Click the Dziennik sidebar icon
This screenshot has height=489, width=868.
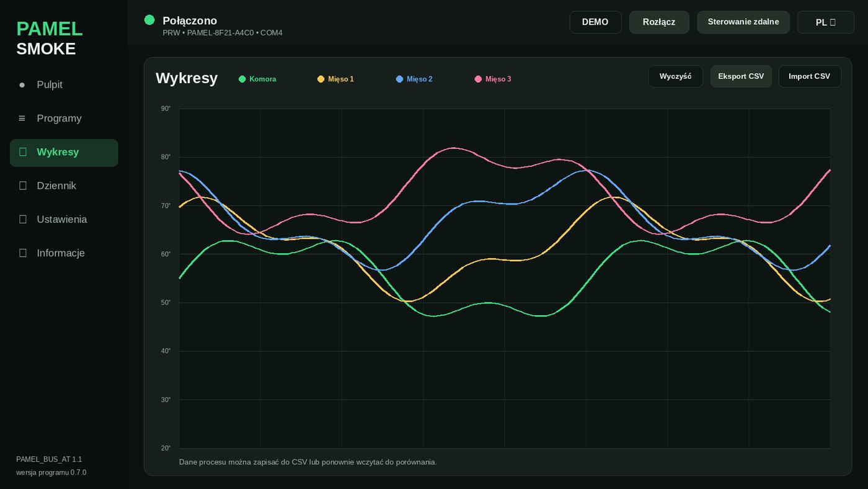[x=23, y=186]
